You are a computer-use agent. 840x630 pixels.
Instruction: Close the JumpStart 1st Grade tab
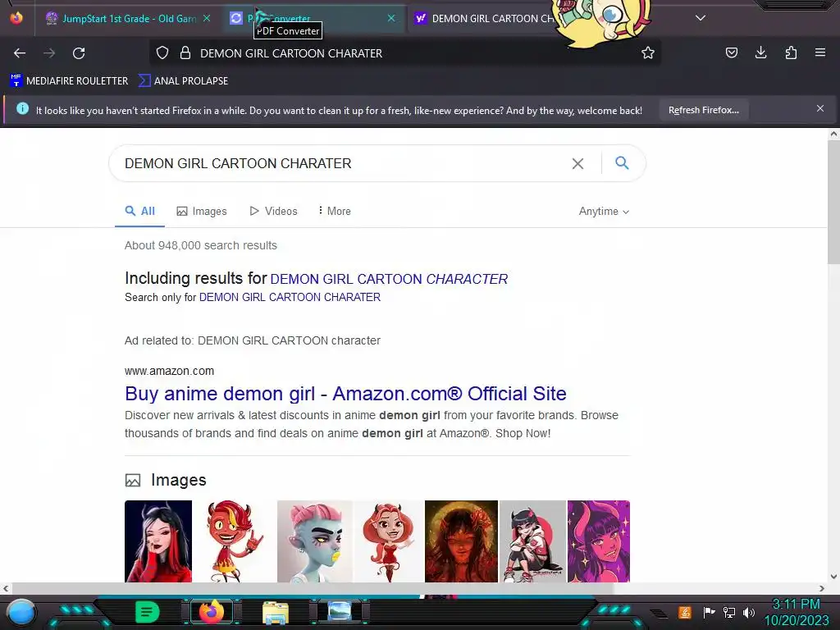click(x=207, y=18)
